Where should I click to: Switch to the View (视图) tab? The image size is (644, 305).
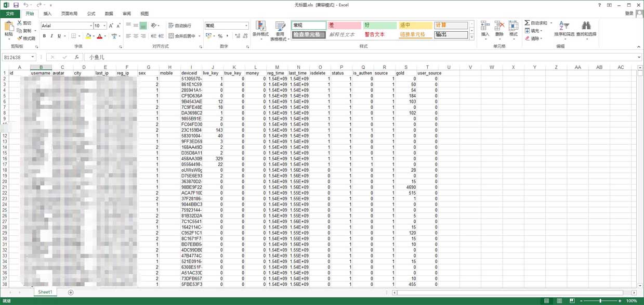144,14
